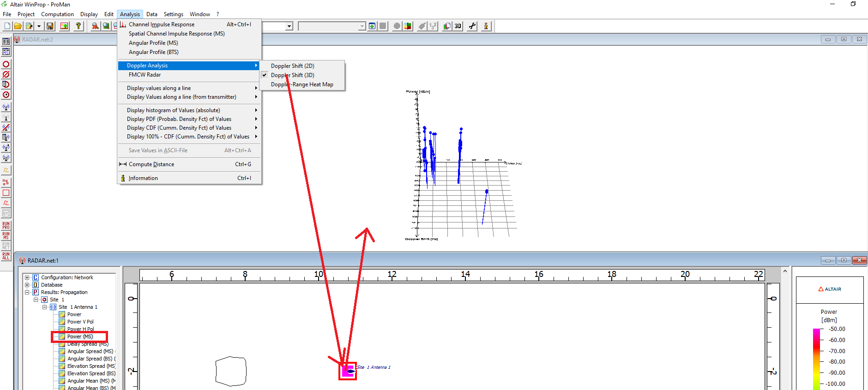Open the small arrow dropdown next to the open icons

coord(39,26)
